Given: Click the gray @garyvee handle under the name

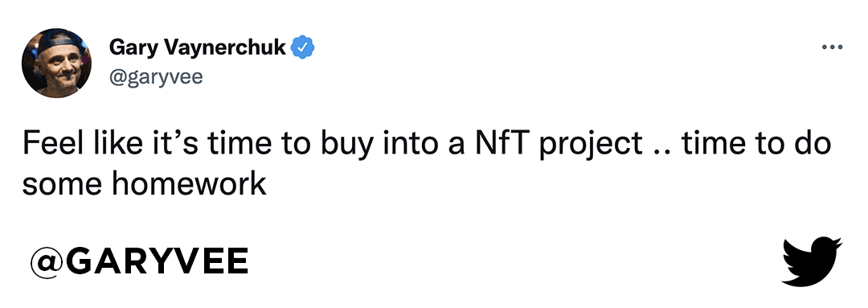Looking at the screenshot, I should coord(156,77).
